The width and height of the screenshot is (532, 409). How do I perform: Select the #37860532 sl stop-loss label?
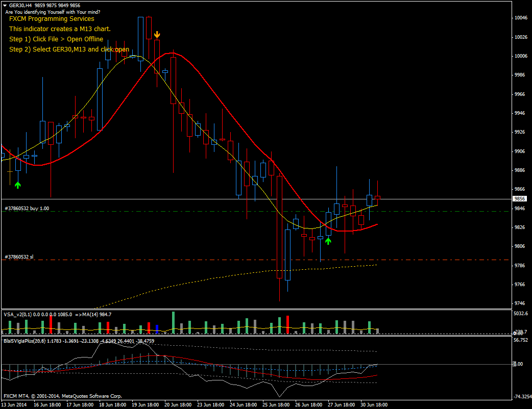coord(19,257)
